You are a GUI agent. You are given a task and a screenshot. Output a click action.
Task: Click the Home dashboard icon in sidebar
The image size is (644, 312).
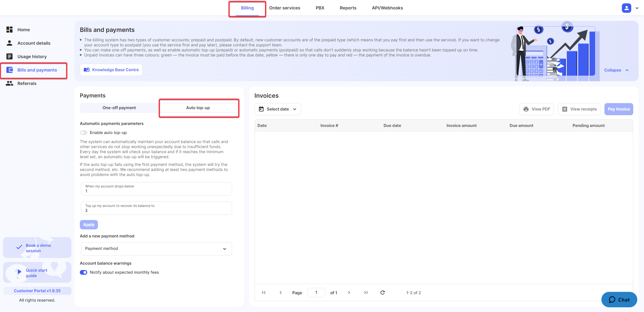pyautogui.click(x=9, y=30)
